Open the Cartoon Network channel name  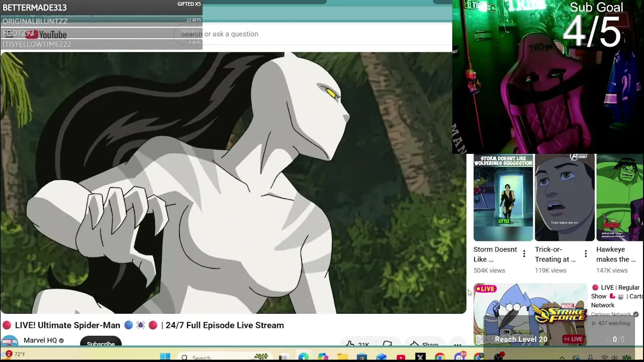(611, 314)
